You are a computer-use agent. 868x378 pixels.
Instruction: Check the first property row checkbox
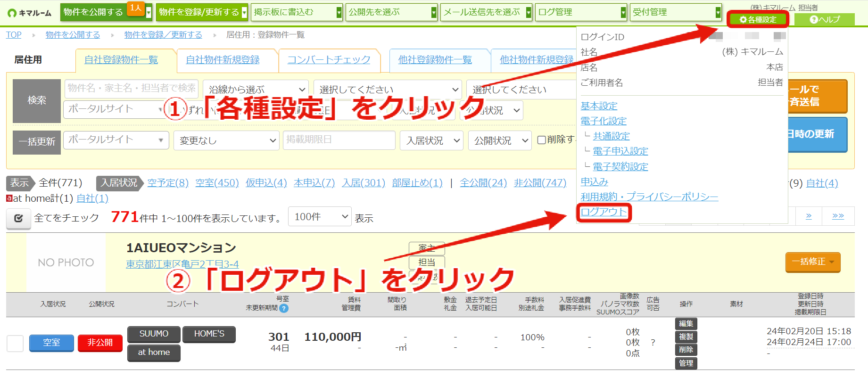[x=15, y=343]
